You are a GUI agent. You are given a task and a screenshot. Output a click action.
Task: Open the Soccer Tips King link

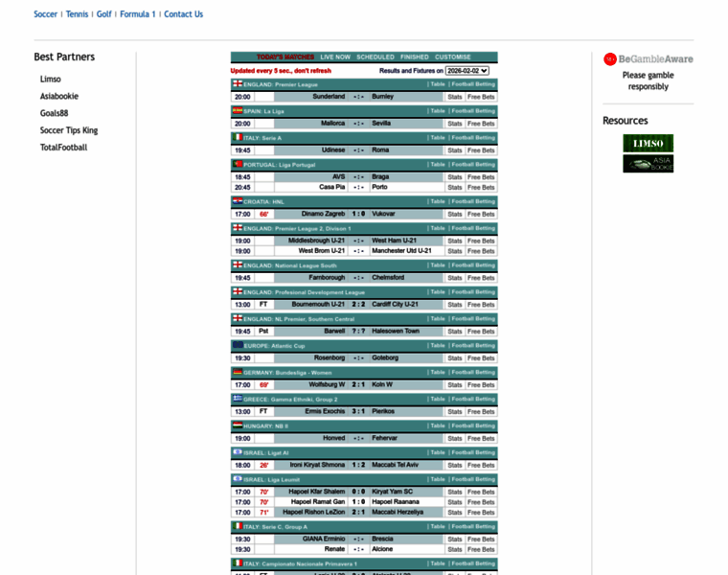(x=69, y=130)
